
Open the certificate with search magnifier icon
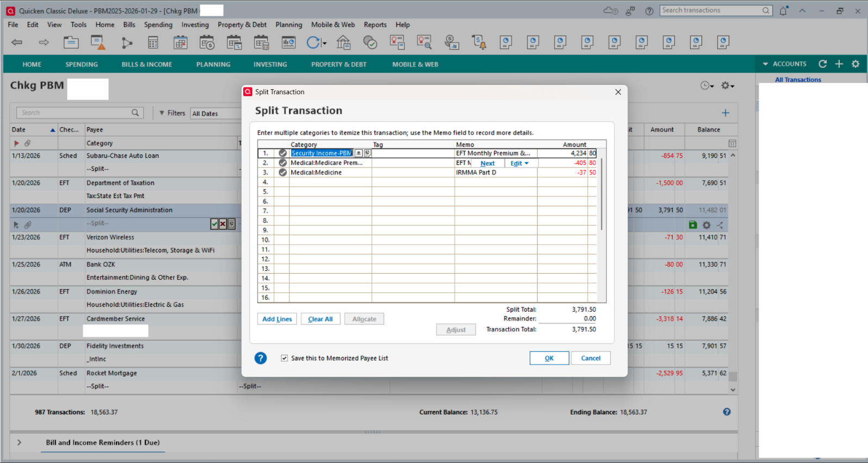pos(424,42)
